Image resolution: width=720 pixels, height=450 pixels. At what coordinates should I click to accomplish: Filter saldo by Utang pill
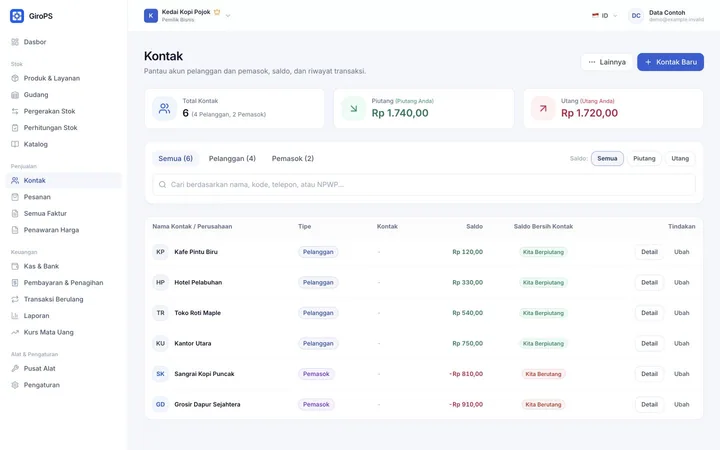680,158
